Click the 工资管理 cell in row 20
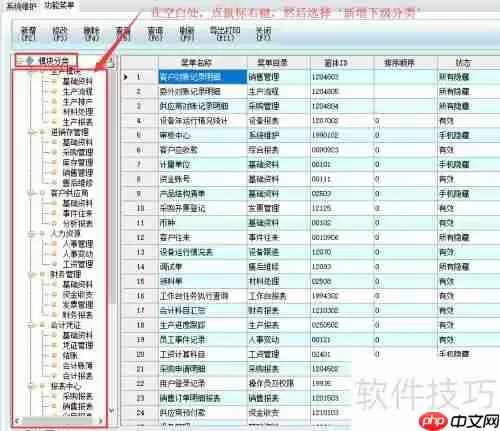 click(279, 354)
